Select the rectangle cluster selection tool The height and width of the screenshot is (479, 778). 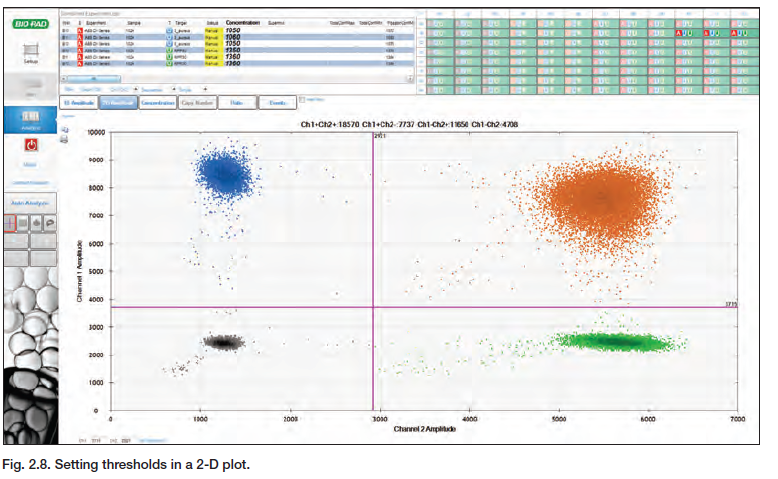click(23, 224)
